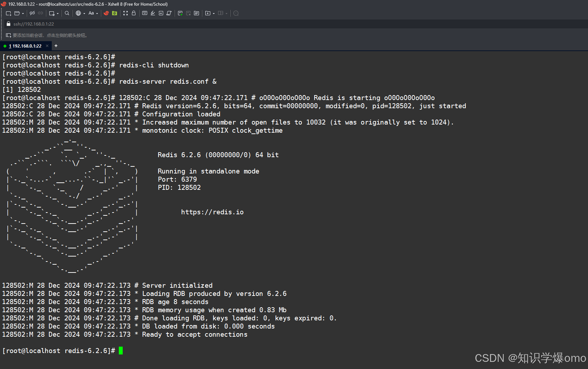The image size is (588, 369).
Task: Expand the Font dropdown arrow
Action: pyautogui.click(x=97, y=13)
